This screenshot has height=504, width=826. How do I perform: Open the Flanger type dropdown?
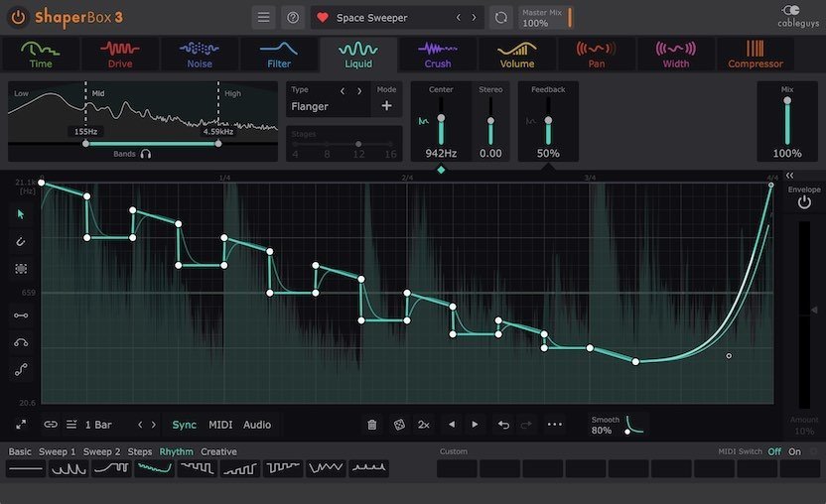pyautogui.click(x=315, y=106)
